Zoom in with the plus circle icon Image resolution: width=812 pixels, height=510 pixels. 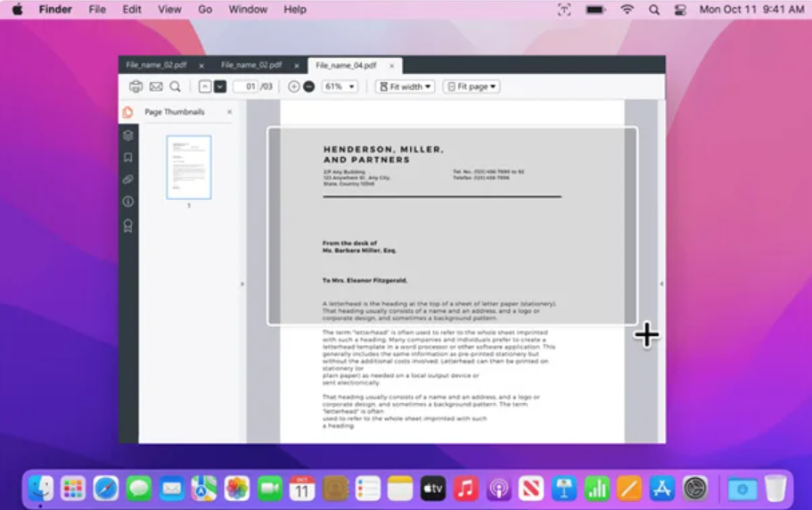pyautogui.click(x=293, y=86)
